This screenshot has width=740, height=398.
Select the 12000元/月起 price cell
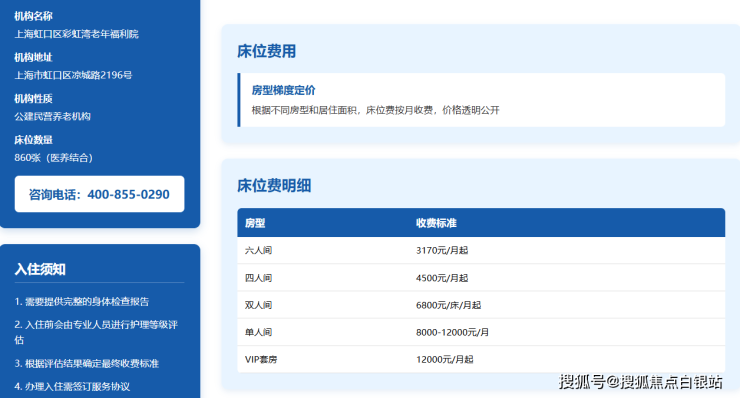(x=445, y=359)
